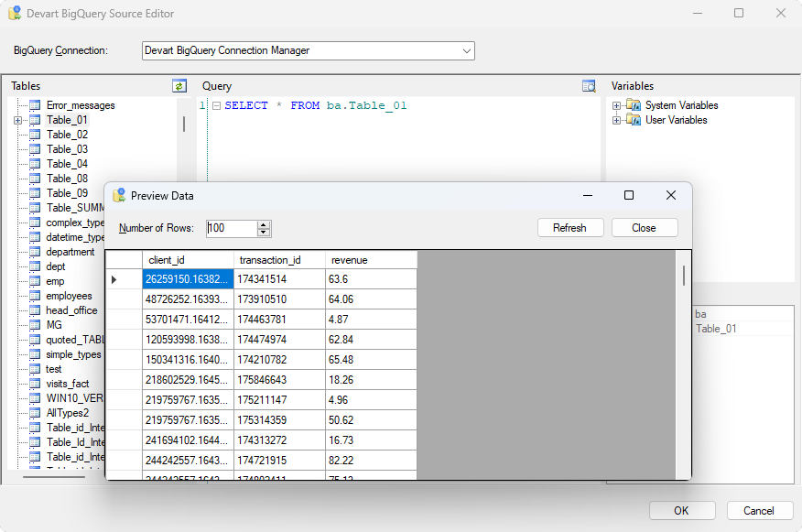Image resolution: width=802 pixels, height=532 pixels.
Task: Click the Table_02 table icon in list
Action: pyautogui.click(x=35, y=135)
